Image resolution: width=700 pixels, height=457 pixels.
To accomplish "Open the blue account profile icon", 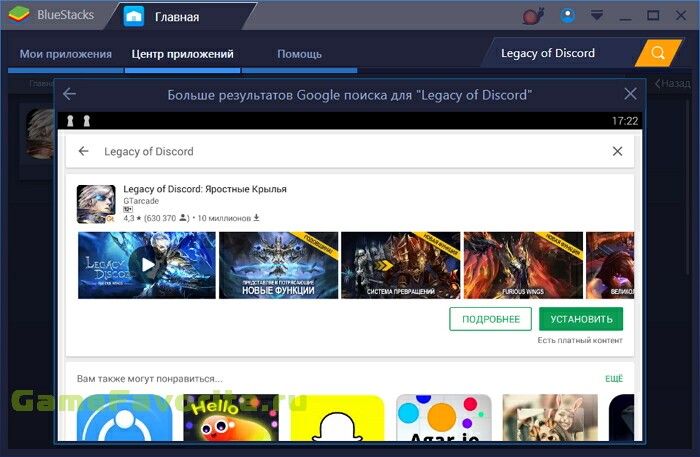I will click(x=568, y=16).
